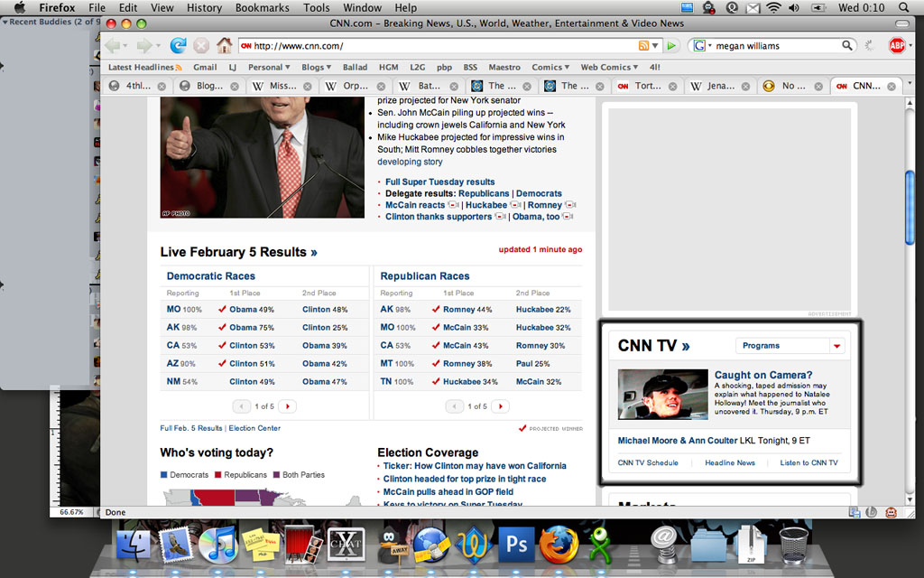Click the RSS feed icon in the address bar
The width and height of the screenshot is (924, 578).
643,45
